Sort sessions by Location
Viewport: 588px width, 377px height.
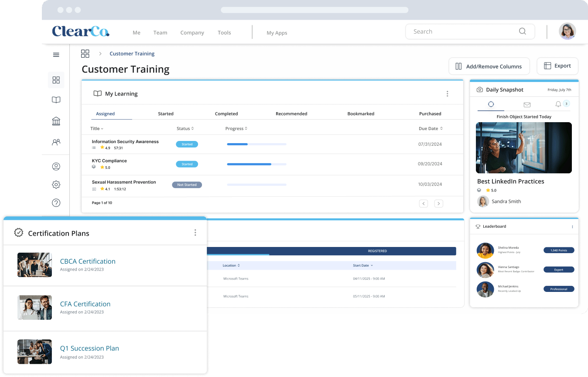231,265
